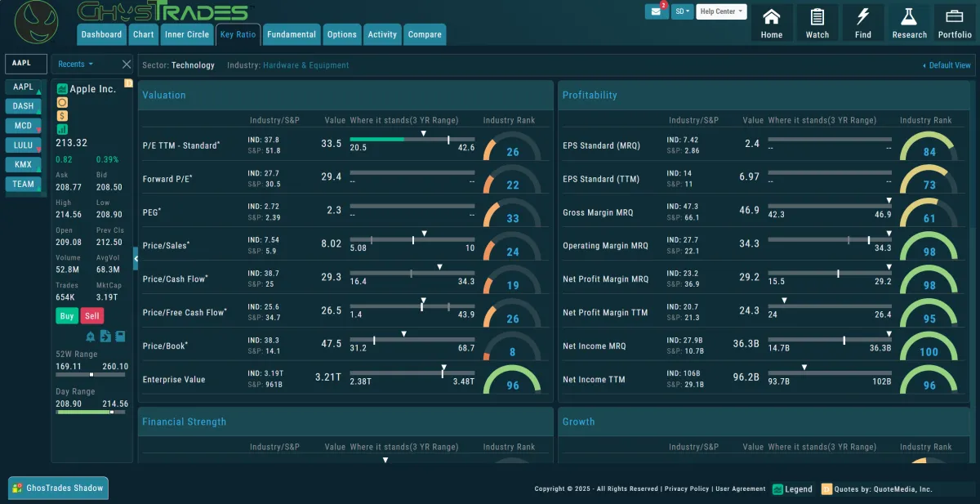Click the yellow delayed-quote badge on Apple card
Screen dimensions: 980x504
pyautogui.click(x=128, y=83)
